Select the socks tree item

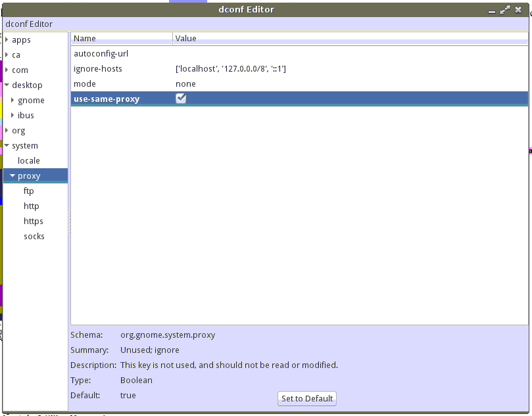[x=34, y=237]
